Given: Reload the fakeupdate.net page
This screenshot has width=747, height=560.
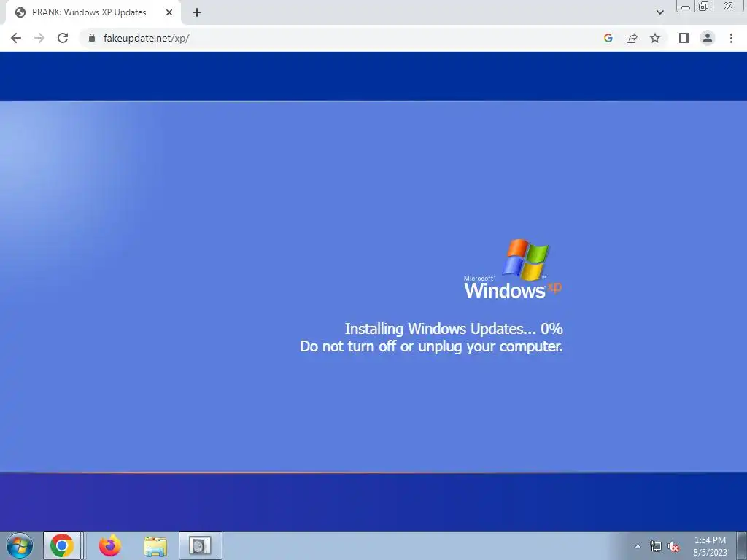Looking at the screenshot, I should [x=63, y=38].
